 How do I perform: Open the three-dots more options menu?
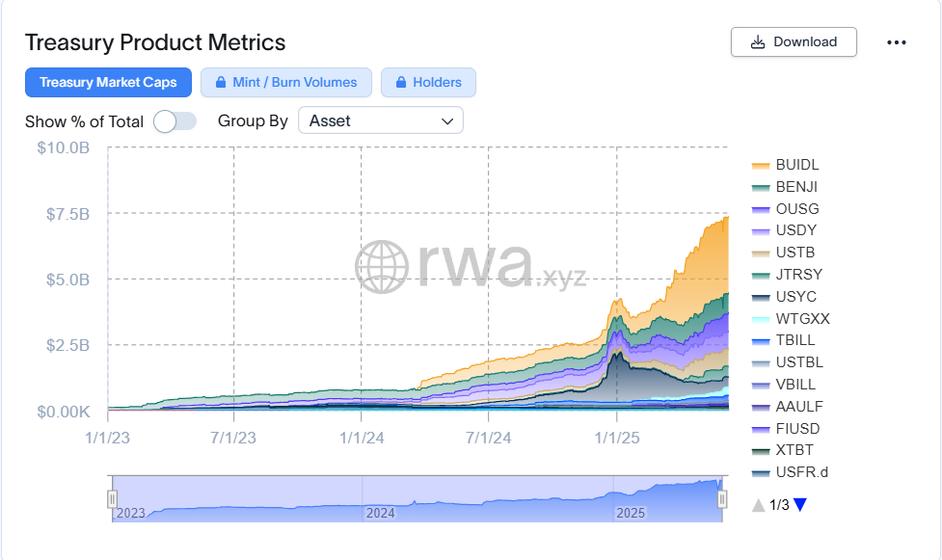tap(897, 42)
